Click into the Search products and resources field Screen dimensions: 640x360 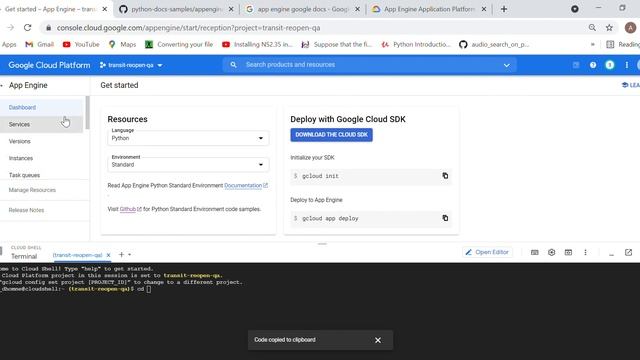[369, 65]
